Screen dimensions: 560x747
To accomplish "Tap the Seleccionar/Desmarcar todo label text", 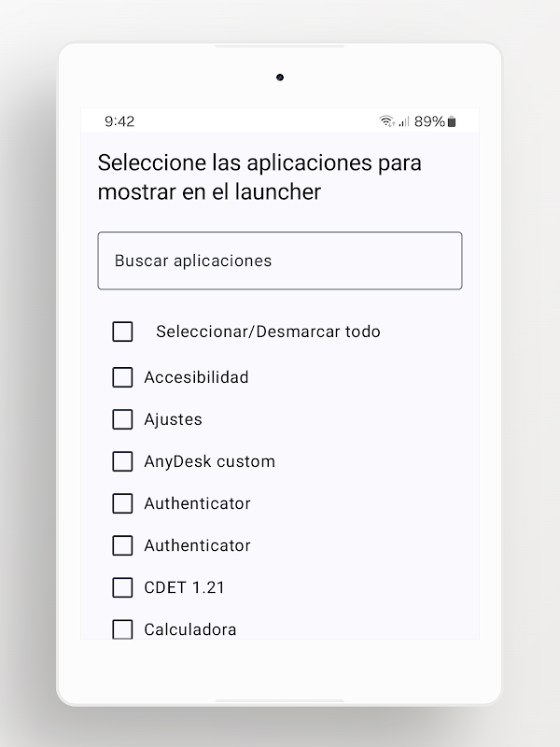I will tap(268, 331).
